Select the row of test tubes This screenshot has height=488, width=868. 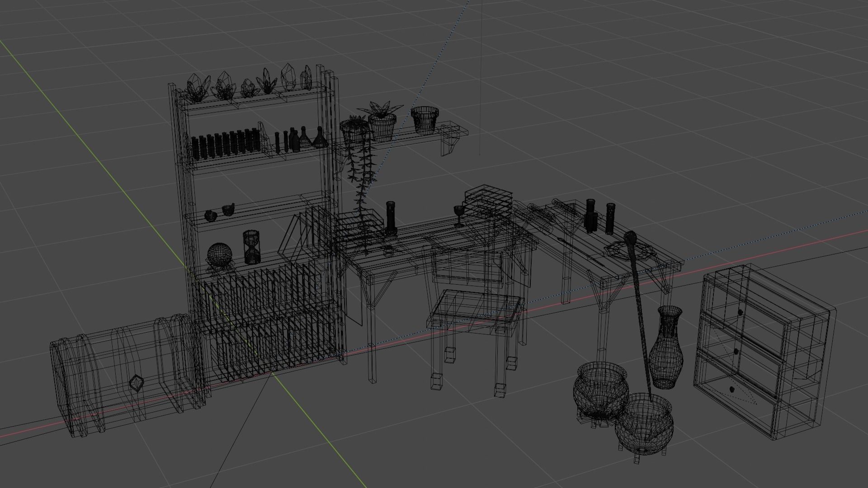(225, 144)
